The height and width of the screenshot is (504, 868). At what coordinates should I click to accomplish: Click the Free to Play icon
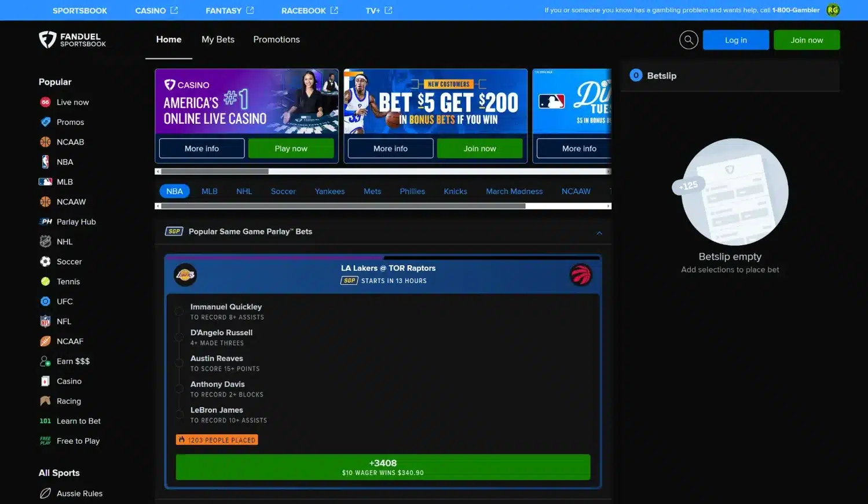[45, 441]
